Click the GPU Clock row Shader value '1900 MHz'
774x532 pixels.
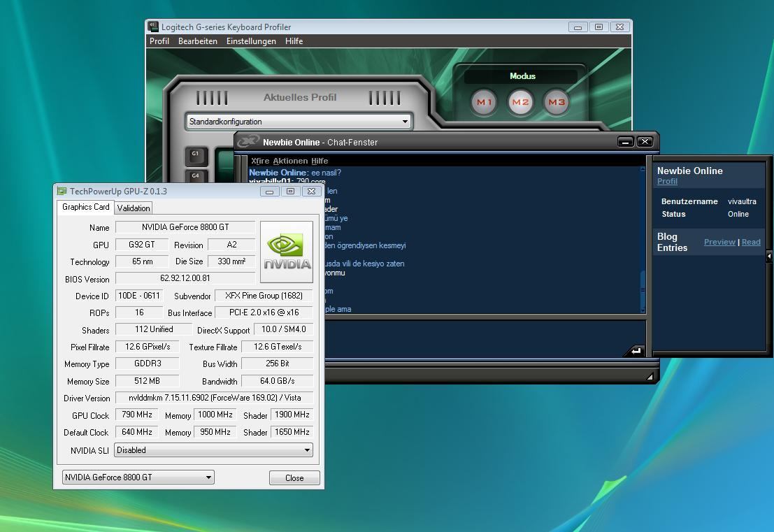(292, 415)
